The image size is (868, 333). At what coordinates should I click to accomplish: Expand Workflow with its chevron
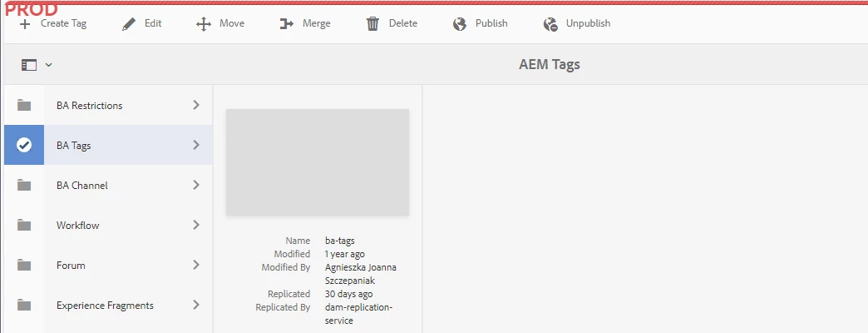[x=196, y=225]
